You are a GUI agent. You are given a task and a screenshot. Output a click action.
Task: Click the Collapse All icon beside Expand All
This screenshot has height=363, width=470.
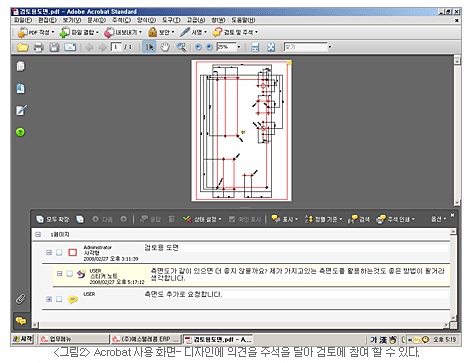tap(80, 219)
